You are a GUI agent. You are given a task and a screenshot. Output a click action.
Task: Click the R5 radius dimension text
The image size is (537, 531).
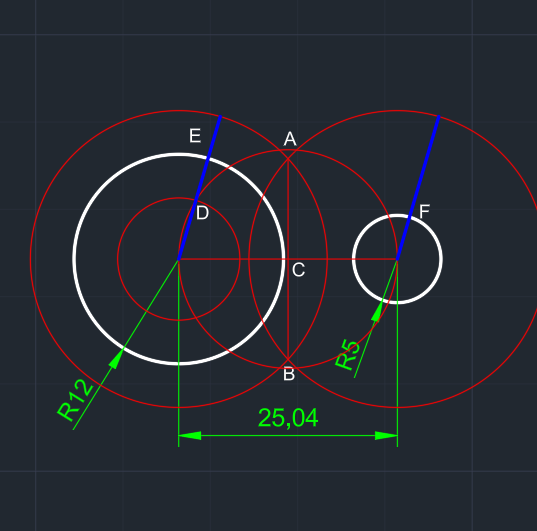click(347, 355)
